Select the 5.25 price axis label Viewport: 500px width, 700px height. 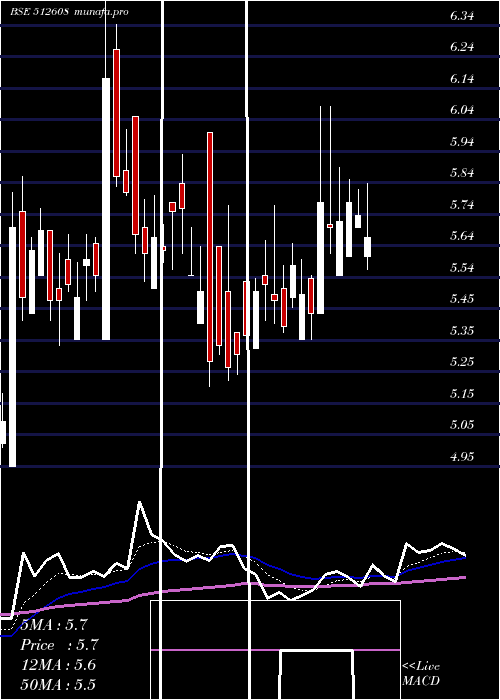462,362
